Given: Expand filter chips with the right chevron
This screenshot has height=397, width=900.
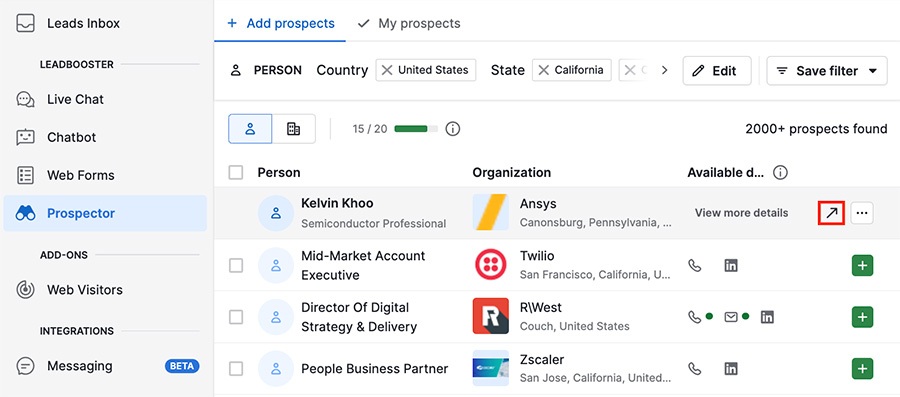Looking at the screenshot, I should tap(665, 70).
